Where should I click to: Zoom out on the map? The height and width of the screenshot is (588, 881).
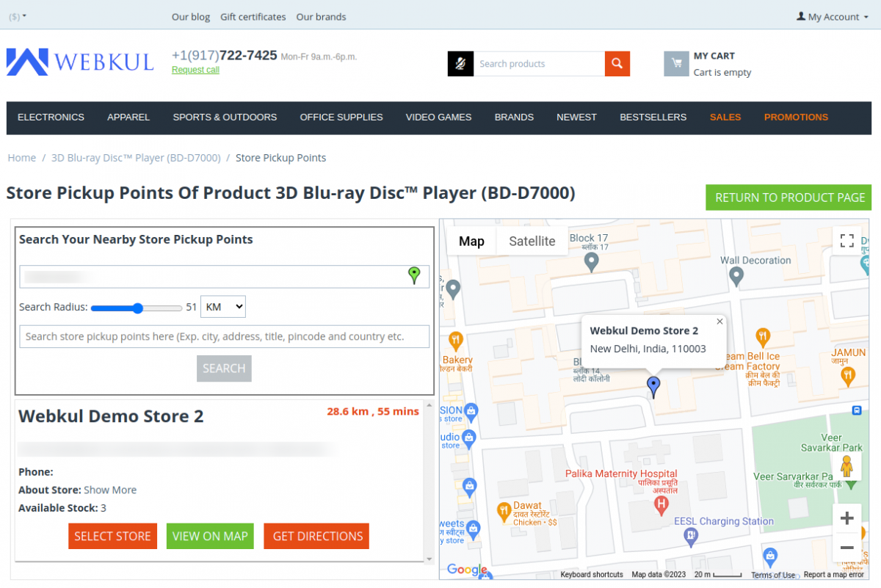pos(846,548)
